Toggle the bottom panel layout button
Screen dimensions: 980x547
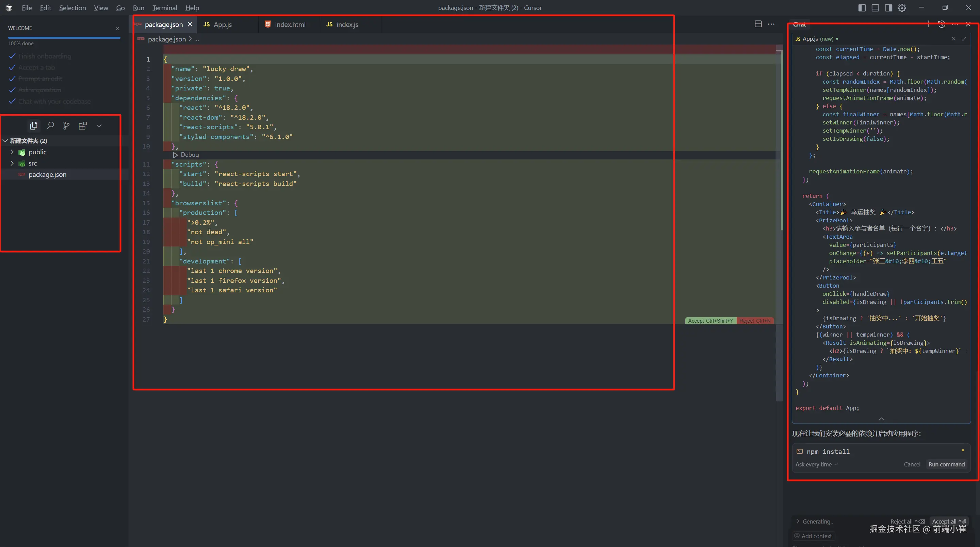coord(876,7)
